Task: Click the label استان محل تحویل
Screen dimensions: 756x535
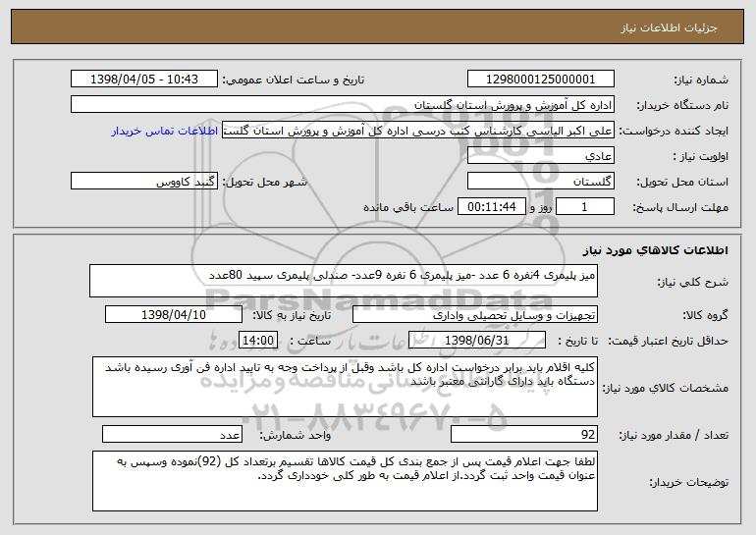Action: click(682, 182)
